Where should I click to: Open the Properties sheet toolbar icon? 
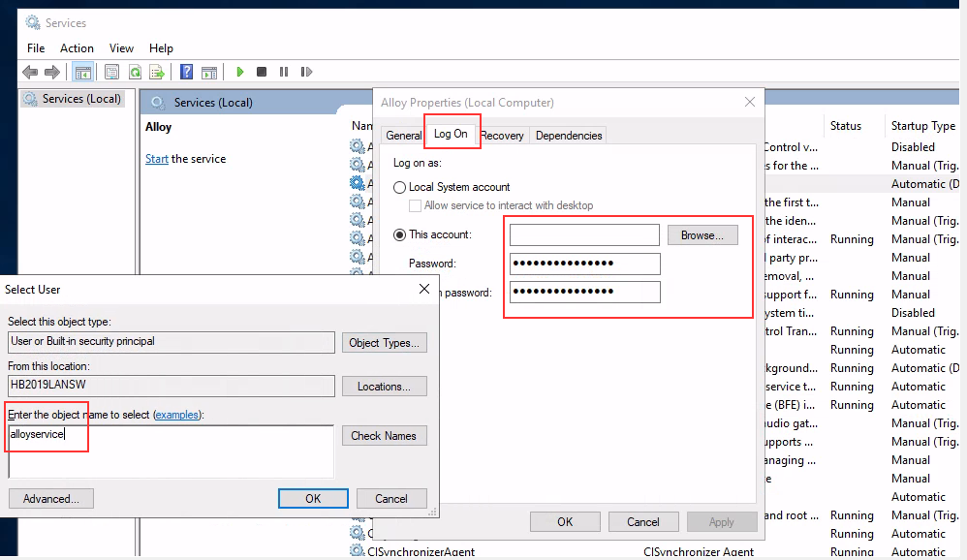pyautogui.click(x=111, y=72)
